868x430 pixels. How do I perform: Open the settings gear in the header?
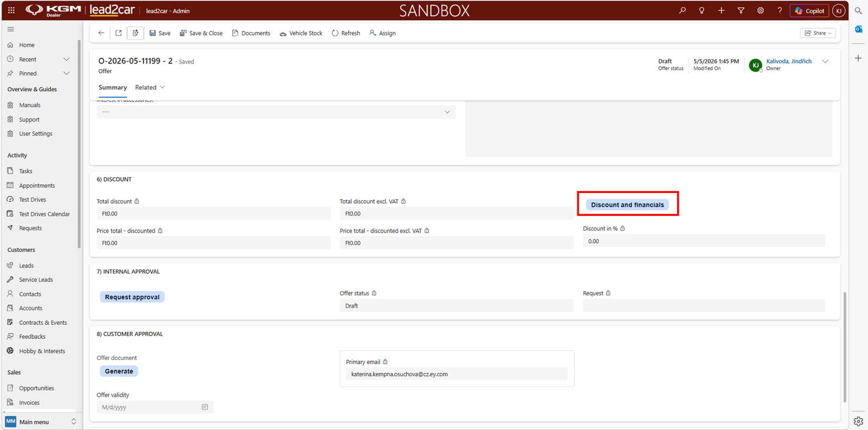click(761, 10)
